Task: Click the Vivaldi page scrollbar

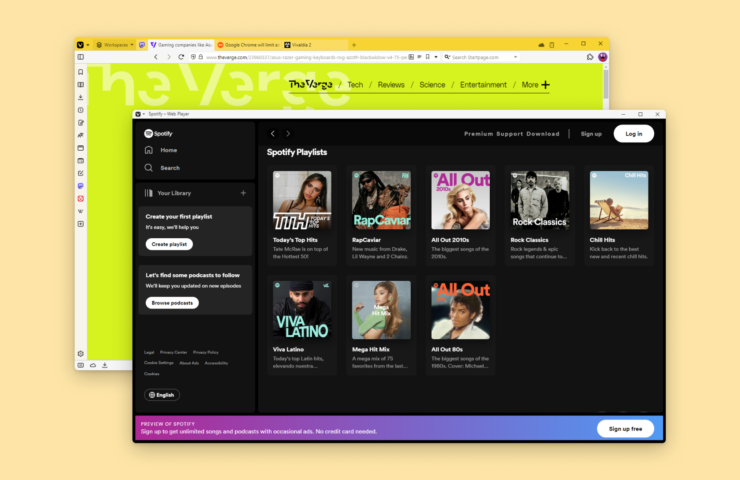Action: point(606,85)
